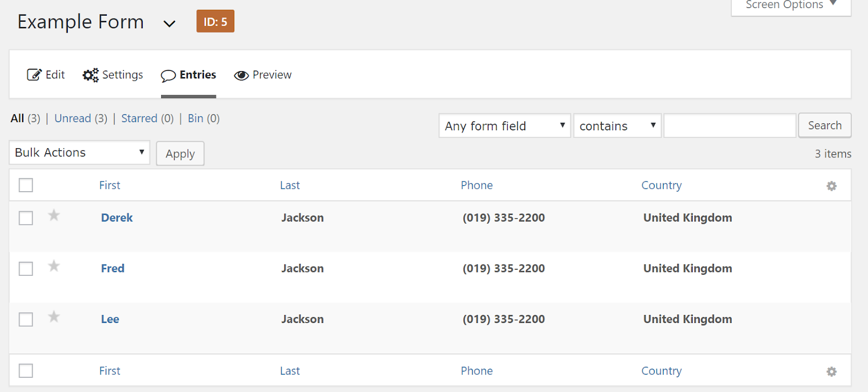The height and width of the screenshot is (392, 868).
Task: Open the Bulk Actions dropdown
Action: 79,153
